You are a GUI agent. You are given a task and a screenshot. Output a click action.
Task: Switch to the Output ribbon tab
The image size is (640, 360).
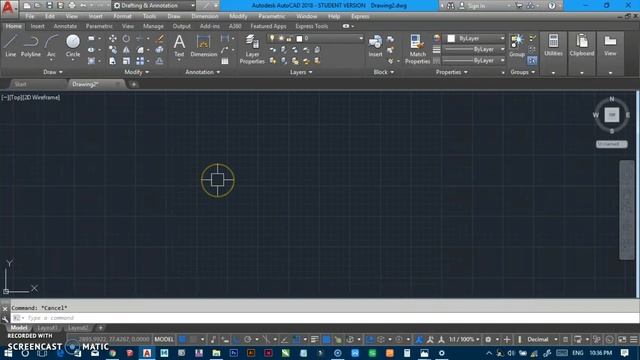point(182,26)
